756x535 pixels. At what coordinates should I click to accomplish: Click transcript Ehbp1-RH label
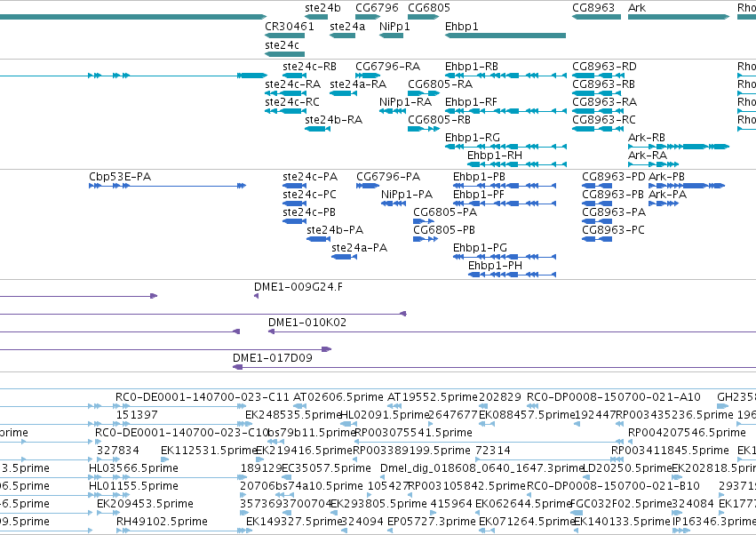pos(495,156)
